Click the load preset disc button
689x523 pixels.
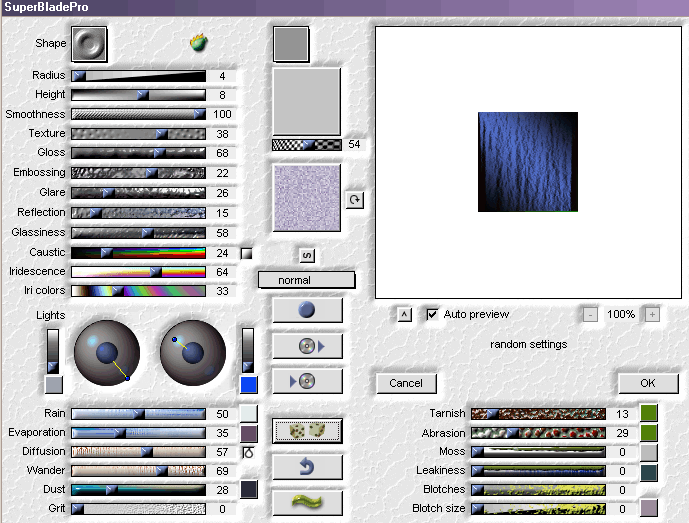[307, 346]
